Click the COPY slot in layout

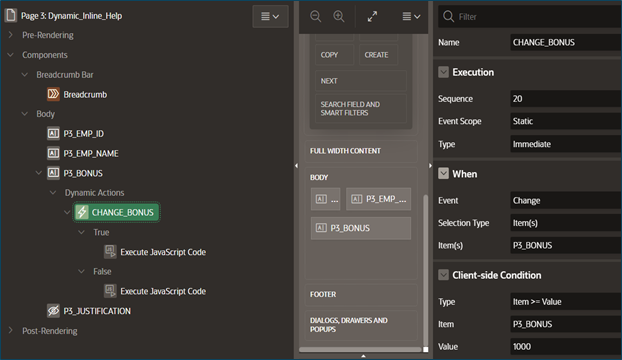[334, 55]
